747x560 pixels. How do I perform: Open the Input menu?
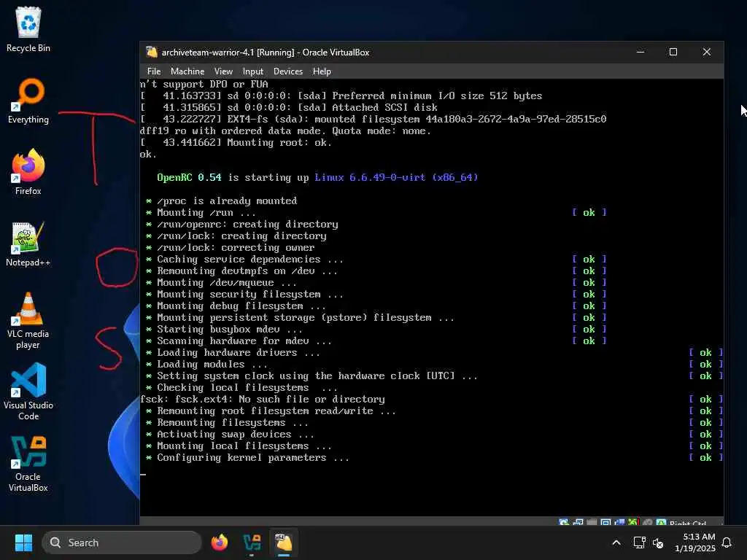(x=252, y=71)
